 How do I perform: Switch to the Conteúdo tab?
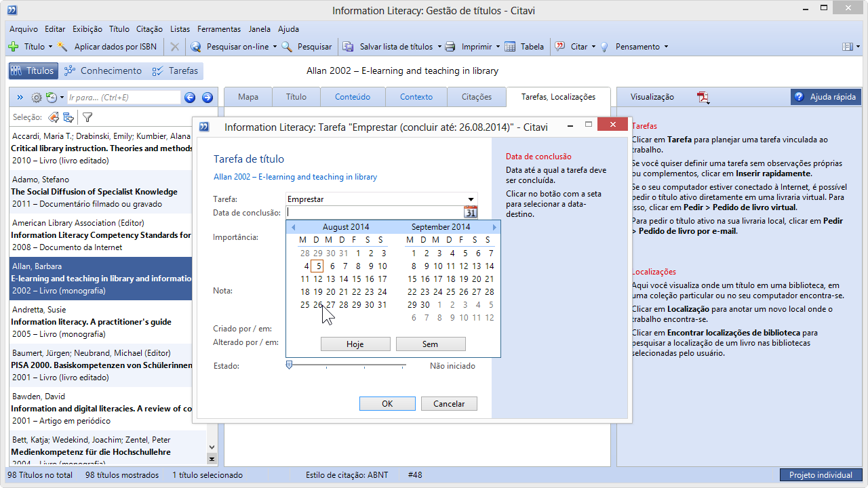tap(353, 97)
